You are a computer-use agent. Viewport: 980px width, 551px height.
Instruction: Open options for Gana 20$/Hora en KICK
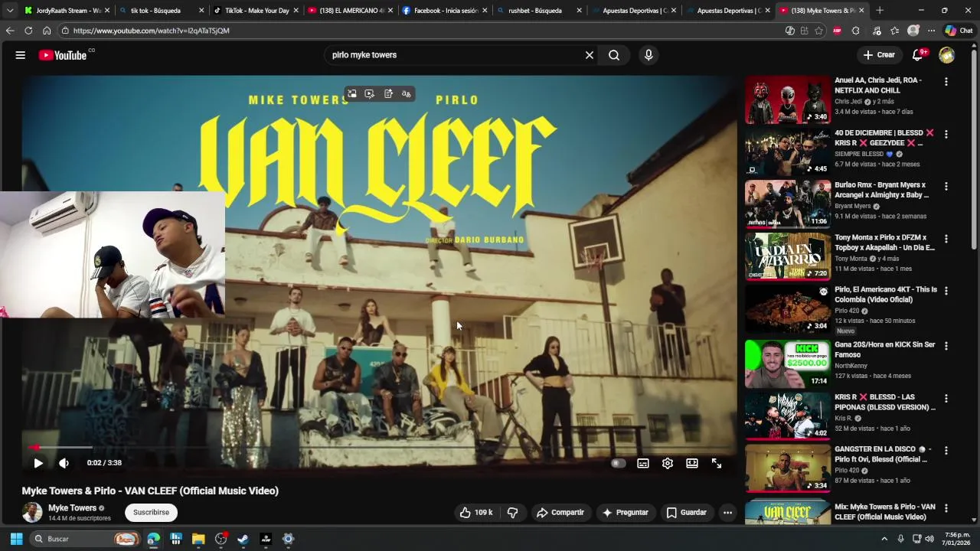(946, 346)
